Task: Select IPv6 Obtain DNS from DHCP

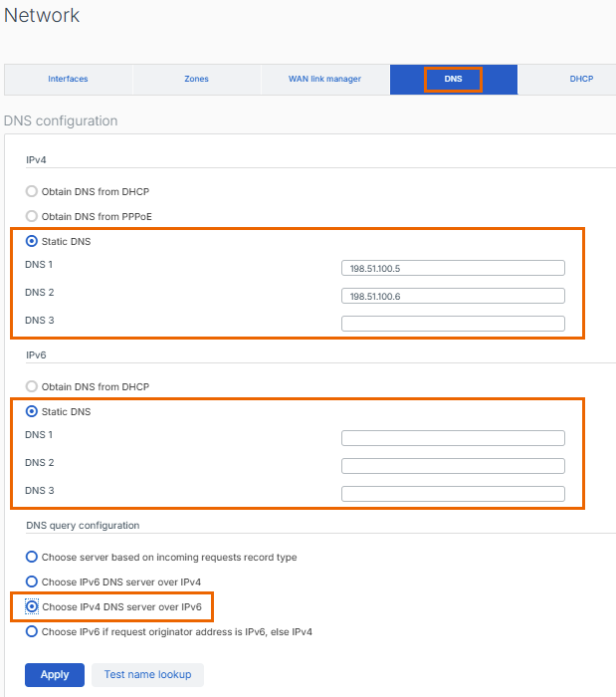Action: pyautogui.click(x=32, y=386)
